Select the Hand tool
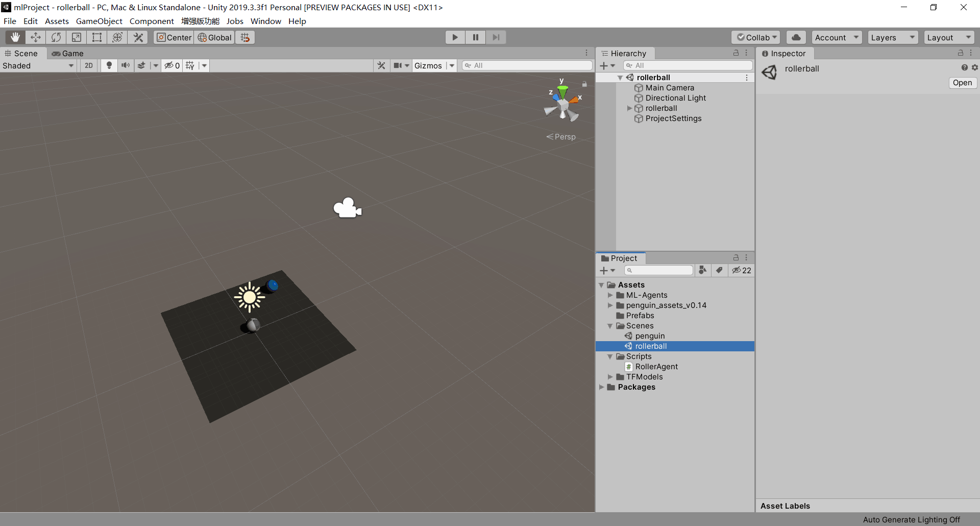 click(x=15, y=37)
